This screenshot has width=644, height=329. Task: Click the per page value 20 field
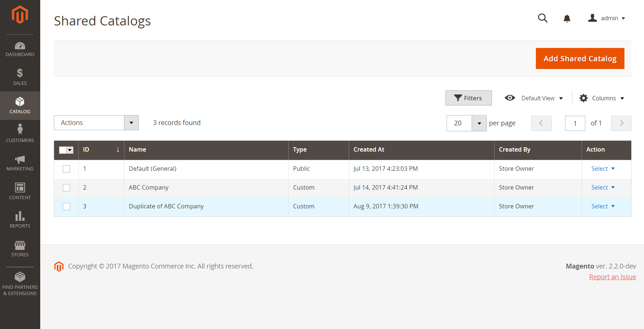pyautogui.click(x=459, y=123)
